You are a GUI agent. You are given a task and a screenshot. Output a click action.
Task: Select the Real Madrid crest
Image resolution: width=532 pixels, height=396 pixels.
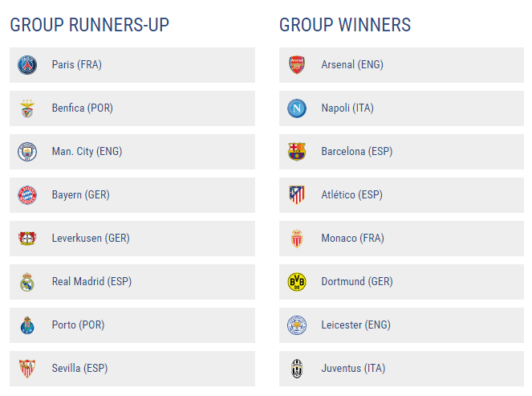[x=27, y=282]
